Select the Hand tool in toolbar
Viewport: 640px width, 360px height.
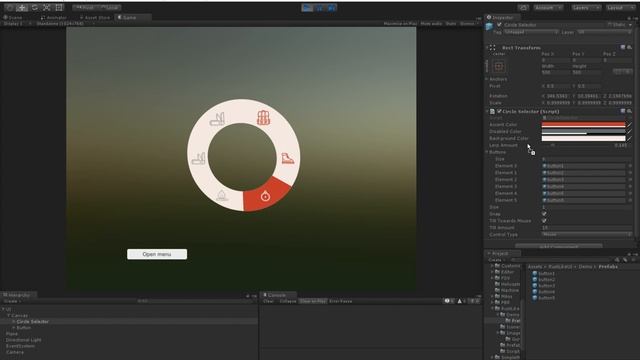(x=9, y=7)
